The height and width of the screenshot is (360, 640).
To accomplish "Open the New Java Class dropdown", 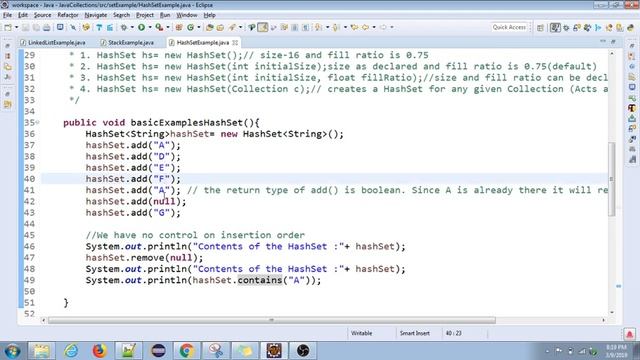I will pyautogui.click(x=199, y=27).
